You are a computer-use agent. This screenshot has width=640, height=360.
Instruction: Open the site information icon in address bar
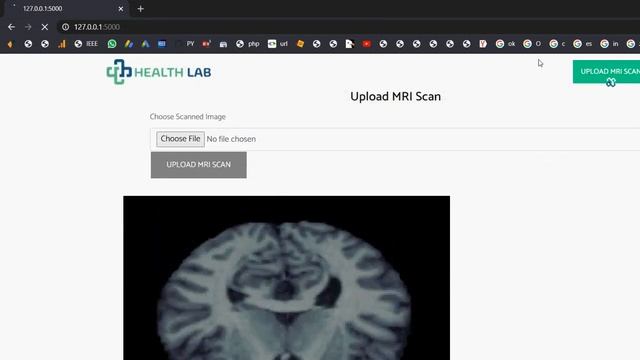click(x=65, y=27)
